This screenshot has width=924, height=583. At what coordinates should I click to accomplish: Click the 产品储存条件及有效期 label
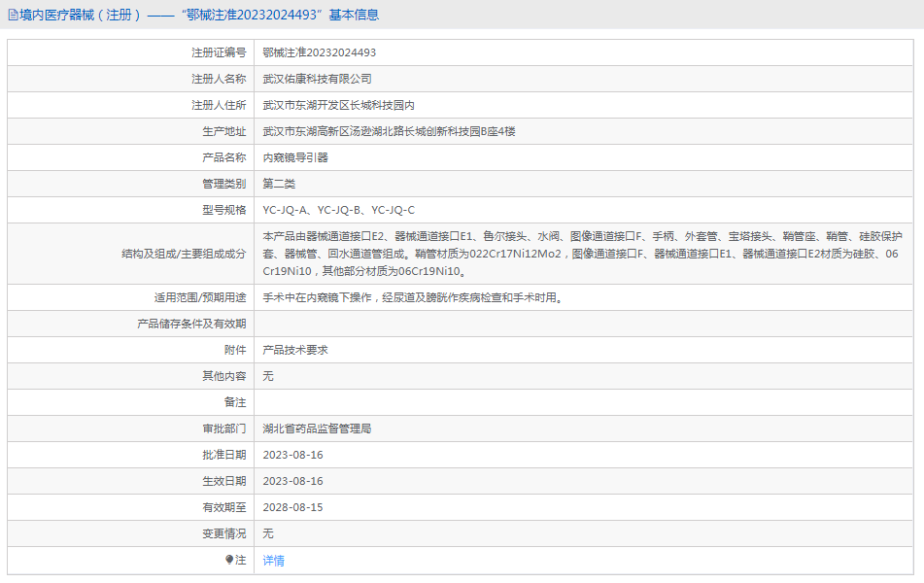(x=191, y=324)
